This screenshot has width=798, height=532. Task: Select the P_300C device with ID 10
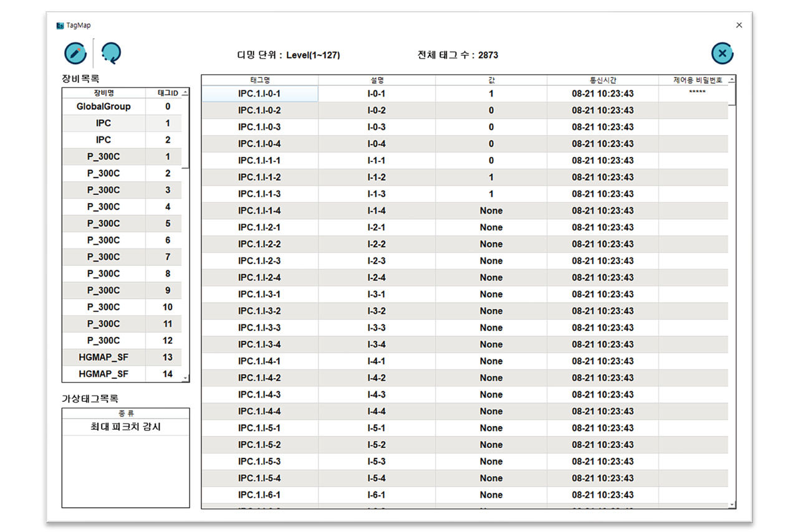point(122,307)
